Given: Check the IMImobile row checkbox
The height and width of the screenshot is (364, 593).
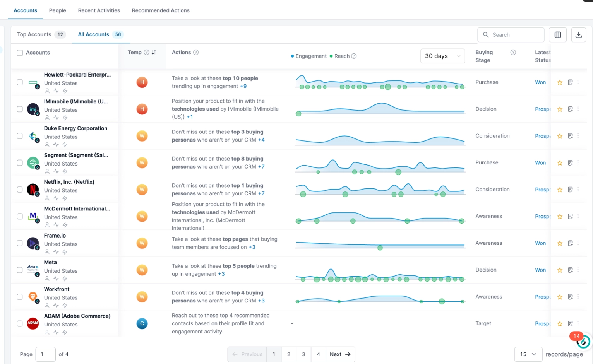Looking at the screenshot, I should tap(20, 109).
